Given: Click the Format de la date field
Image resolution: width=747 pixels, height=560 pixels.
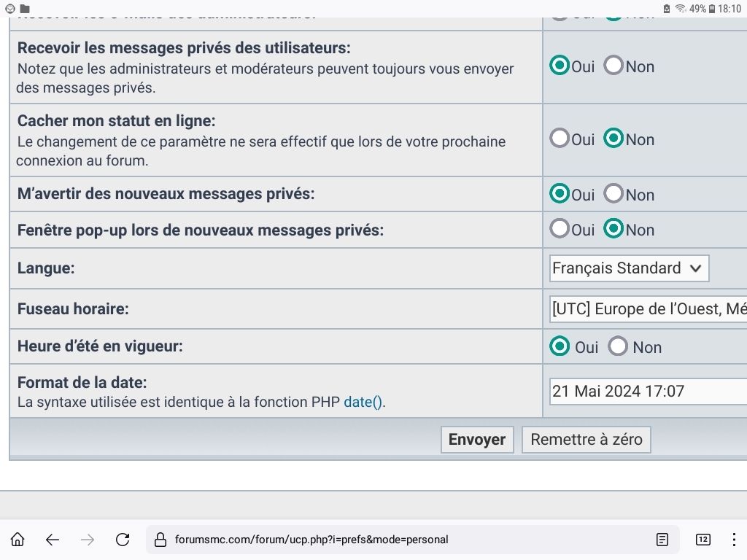Looking at the screenshot, I should (648, 392).
